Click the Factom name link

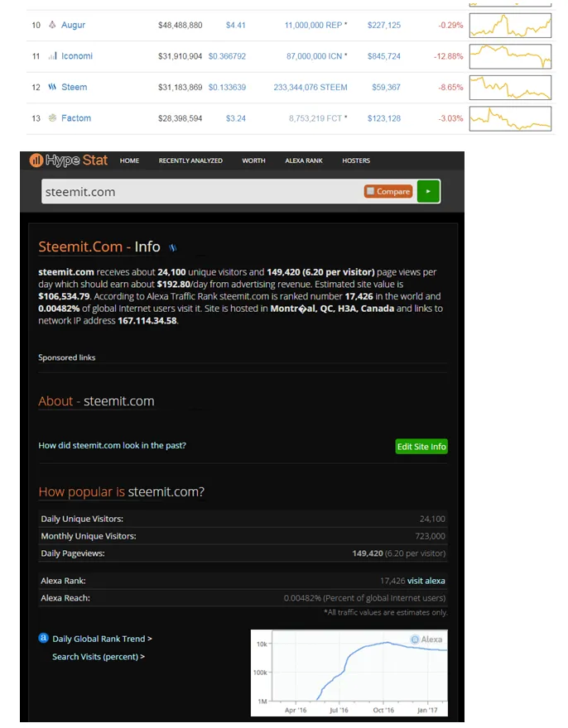pos(76,118)
